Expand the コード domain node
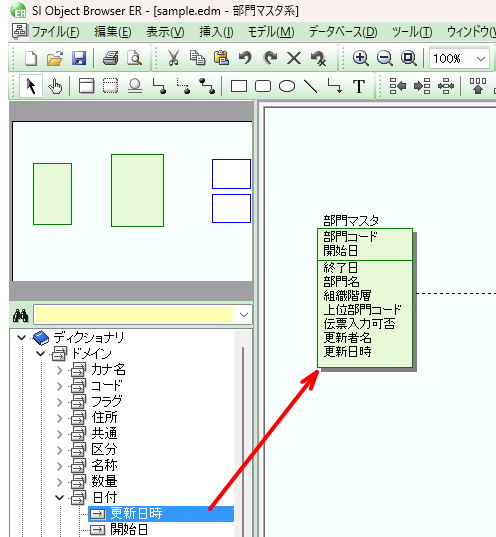Image resolution: width=496 pixels, height=537 pixels. (x=60, y=386)
